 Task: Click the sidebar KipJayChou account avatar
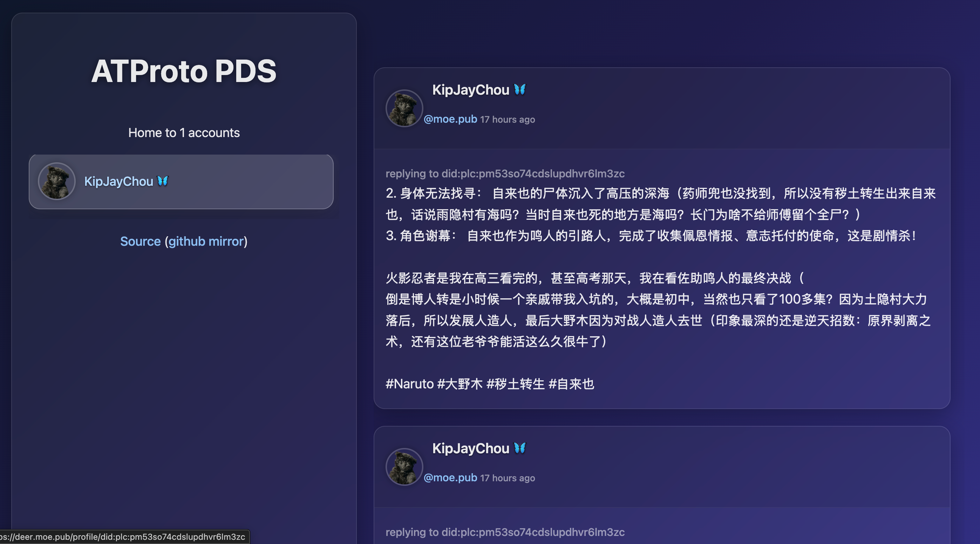pyautogui.click(x=57, y=182)
